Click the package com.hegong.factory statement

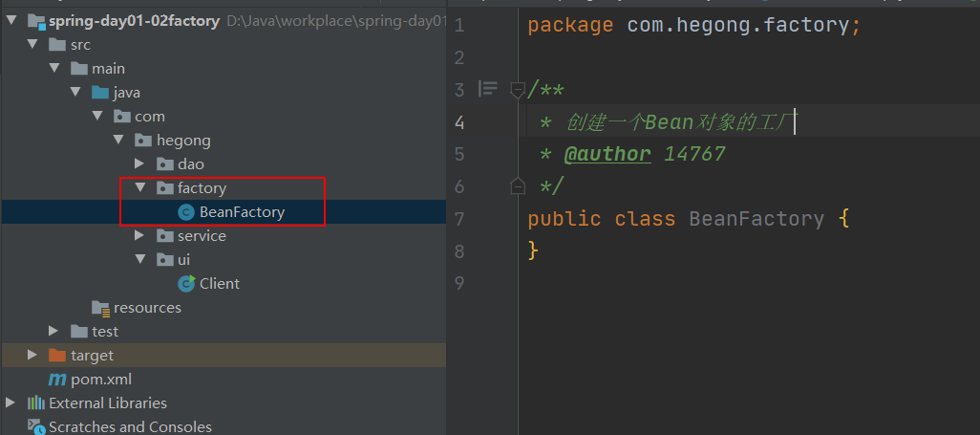pos(694,26)
